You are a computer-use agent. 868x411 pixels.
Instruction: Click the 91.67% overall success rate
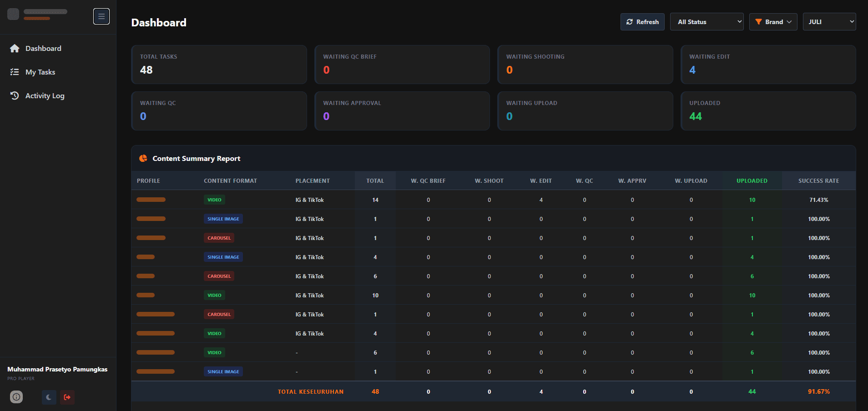tap(819, 391)
